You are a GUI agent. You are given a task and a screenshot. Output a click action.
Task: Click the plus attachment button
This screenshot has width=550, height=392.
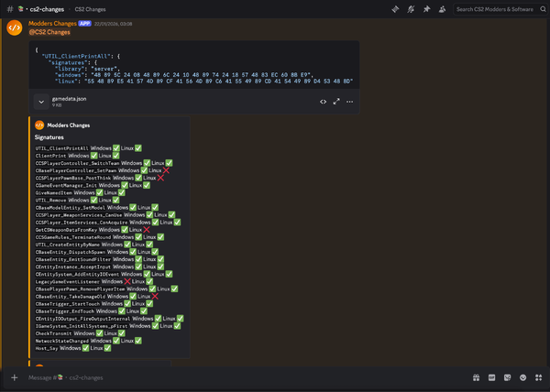pos(15,377)
